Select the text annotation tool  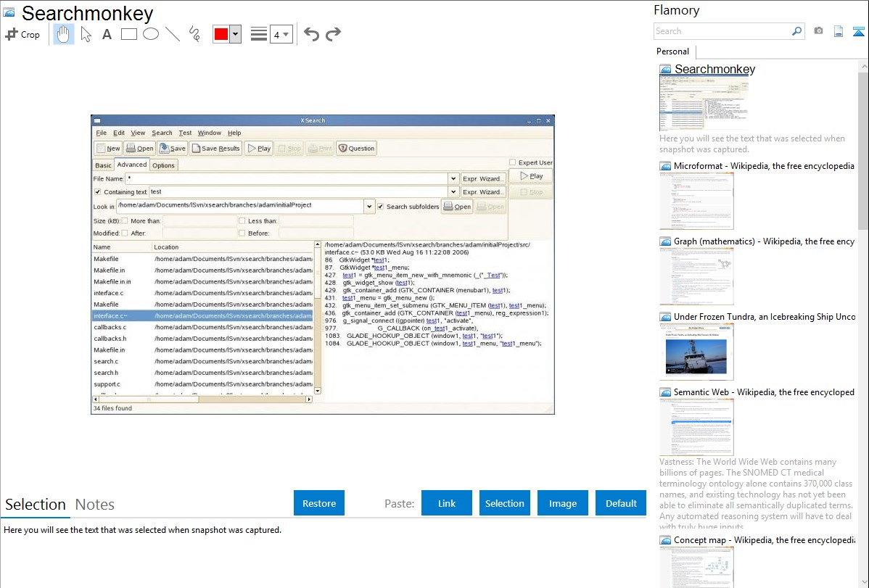click(x=107, y=34)
